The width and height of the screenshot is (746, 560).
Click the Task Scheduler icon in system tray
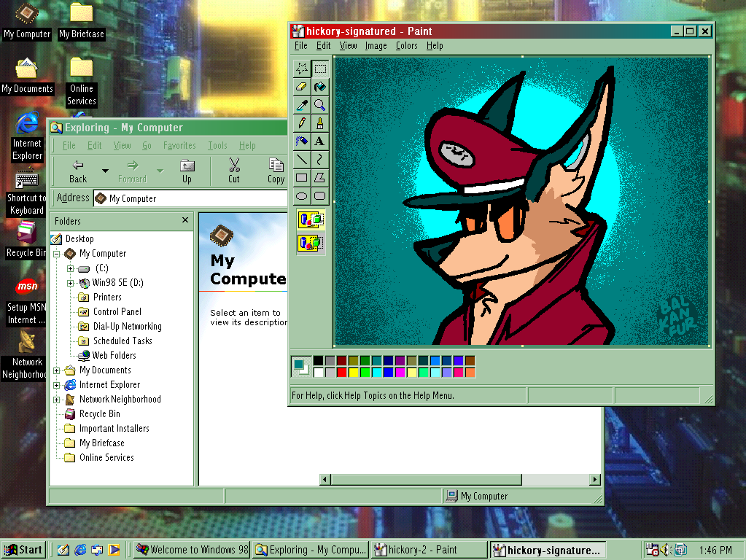[x=652, y=550]
